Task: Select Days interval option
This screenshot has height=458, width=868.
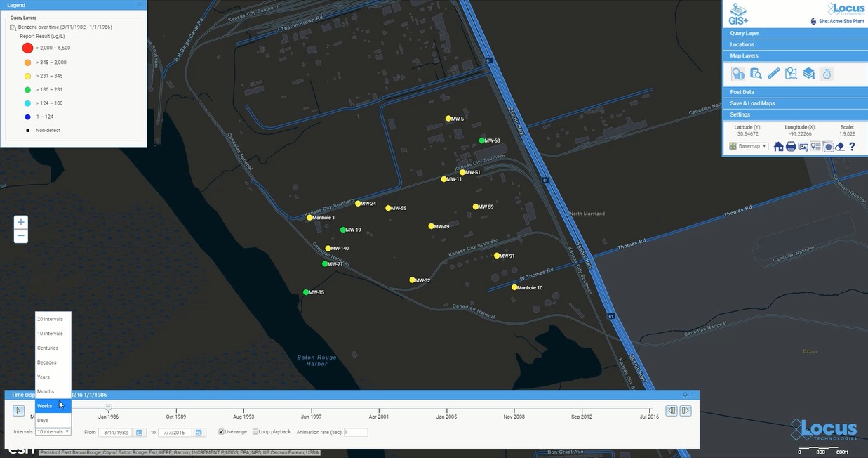Action: [53, 420]
